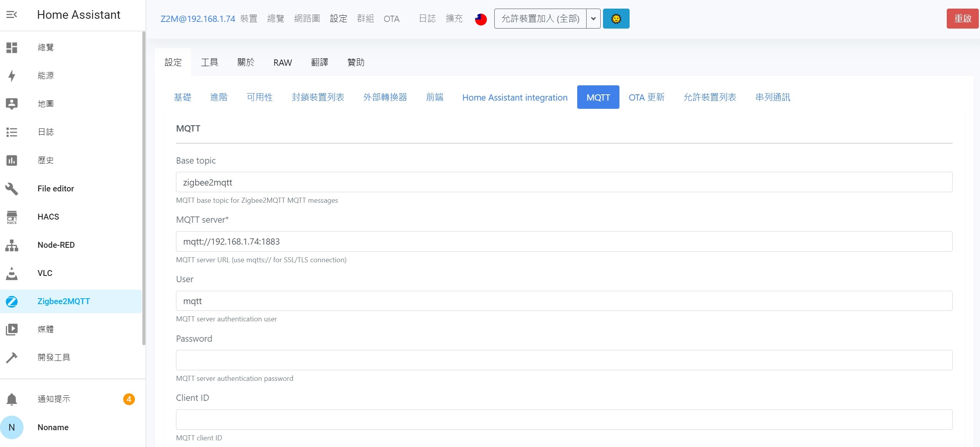Image resolution: width=980 pixels, height=447 pixels.
Task: Click the 允許裝置加入 (全部) button
Action: (x=540, y=18)
